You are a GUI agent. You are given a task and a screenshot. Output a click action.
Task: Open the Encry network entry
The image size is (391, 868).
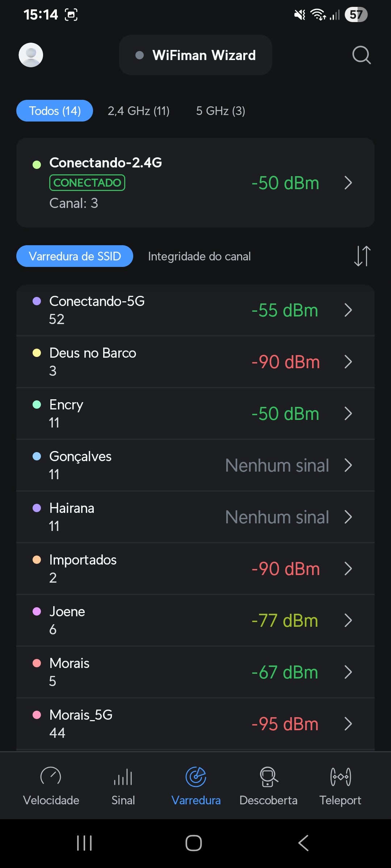click(x=181, y=413)
